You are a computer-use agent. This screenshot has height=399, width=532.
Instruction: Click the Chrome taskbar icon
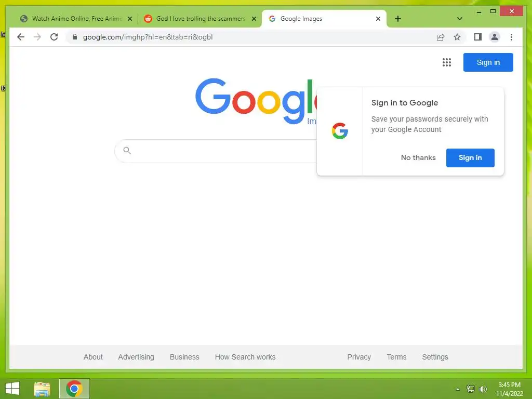click(x=74, y=389)
